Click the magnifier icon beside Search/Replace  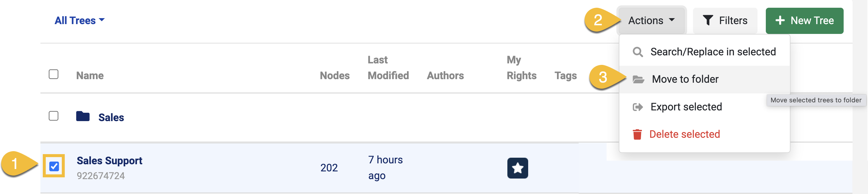(x=637, y=52)
